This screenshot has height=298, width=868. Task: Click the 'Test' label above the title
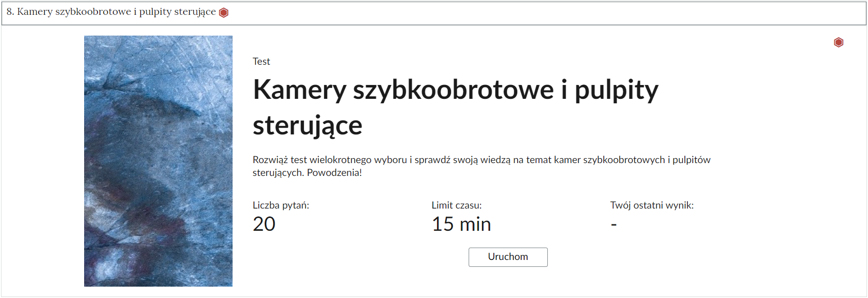pyautogui.click(x=261, y=61)
